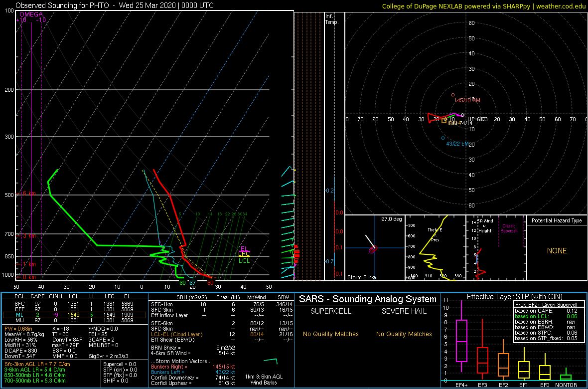Click the PW = 0.68in value

(x=19, y=329)
